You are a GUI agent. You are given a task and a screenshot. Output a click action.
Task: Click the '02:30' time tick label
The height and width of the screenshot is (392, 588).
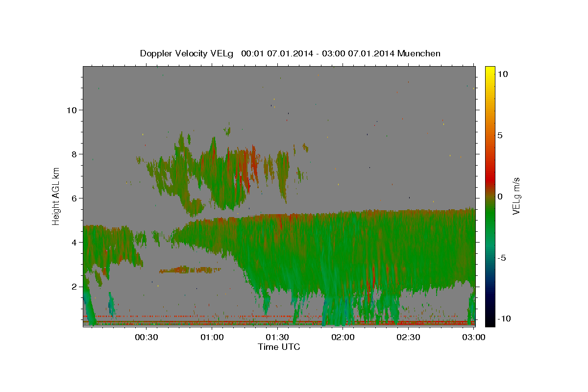pos(408,337)
